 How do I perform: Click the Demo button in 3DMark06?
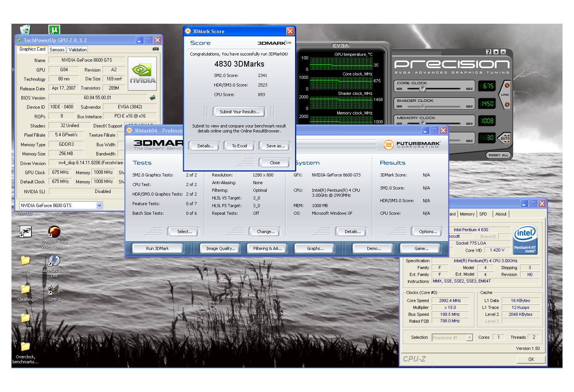374,248
